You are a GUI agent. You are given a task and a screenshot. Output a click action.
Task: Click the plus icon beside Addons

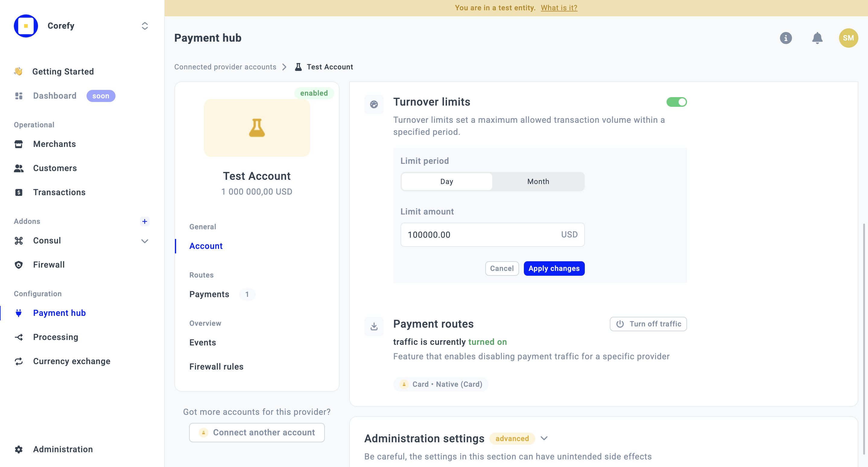(144, 221)
